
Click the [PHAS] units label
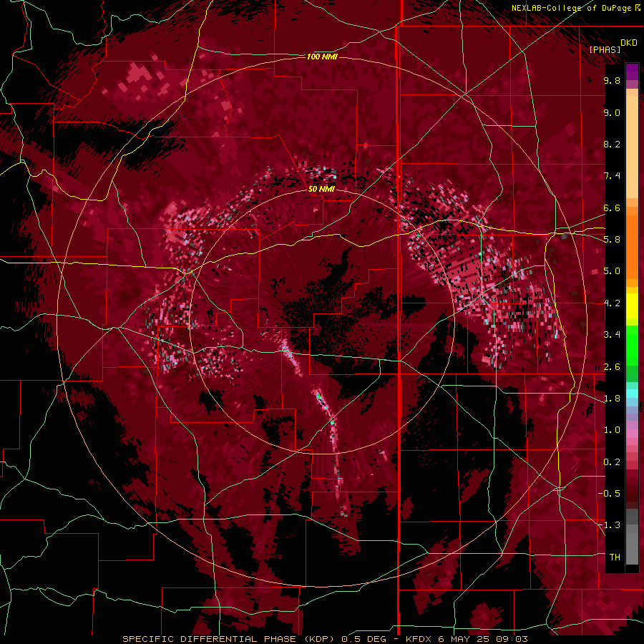pyautogui.click(x=605, y=49)
